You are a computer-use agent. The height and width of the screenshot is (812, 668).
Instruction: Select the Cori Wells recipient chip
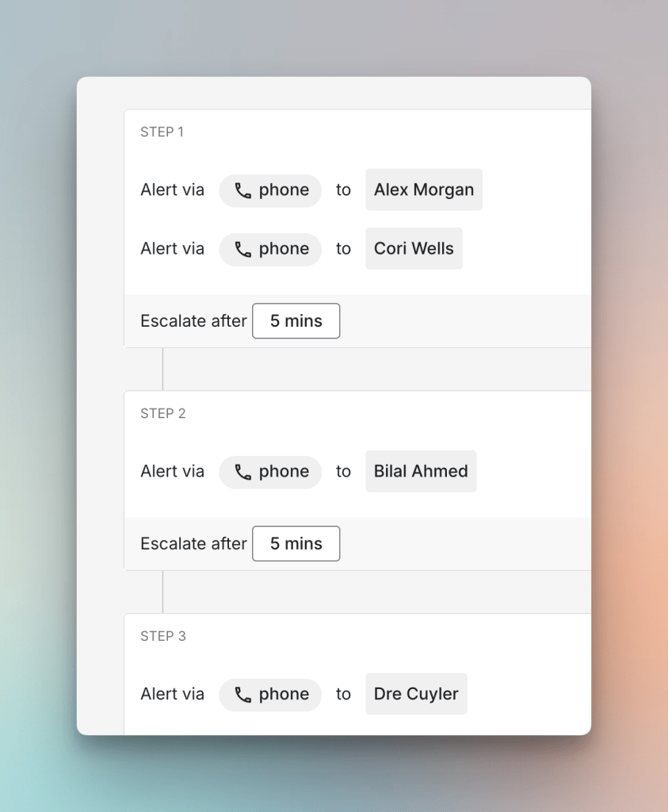pyautogui.click(x=414, y=248)
